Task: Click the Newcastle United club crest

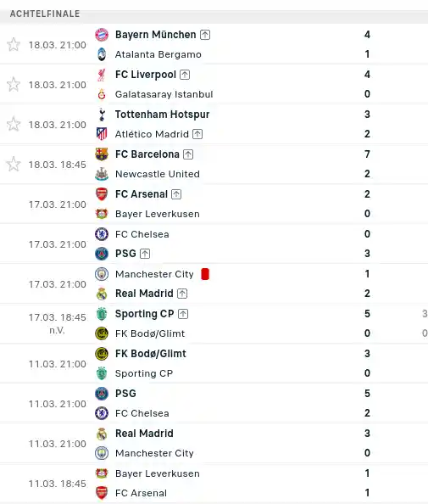Action: tap(102, 174)
